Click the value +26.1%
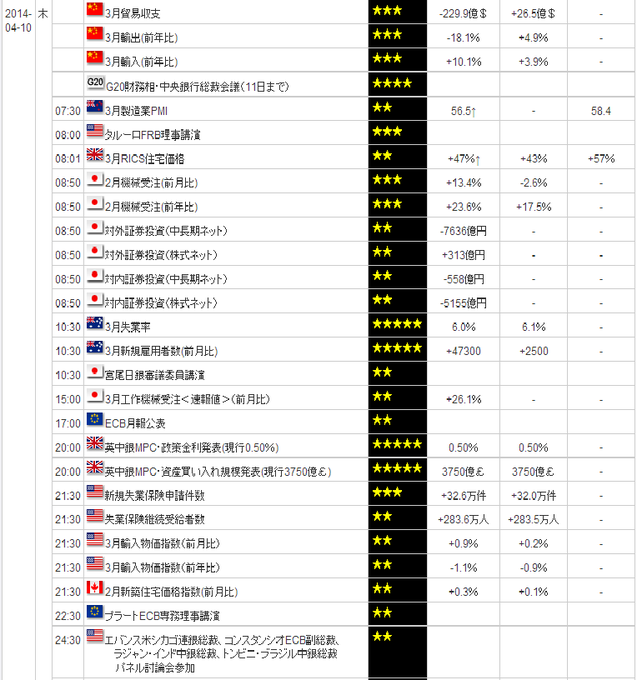 pos(463,399)
